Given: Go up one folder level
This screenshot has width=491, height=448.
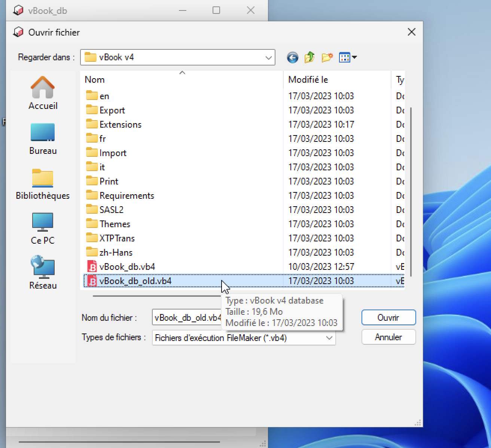Looking at the screenshot, I should tap(309, 57).
